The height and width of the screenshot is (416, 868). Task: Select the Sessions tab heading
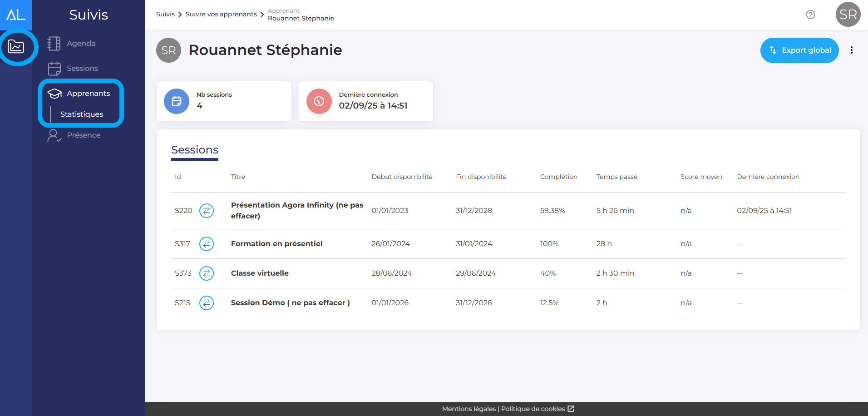[195, 150]
